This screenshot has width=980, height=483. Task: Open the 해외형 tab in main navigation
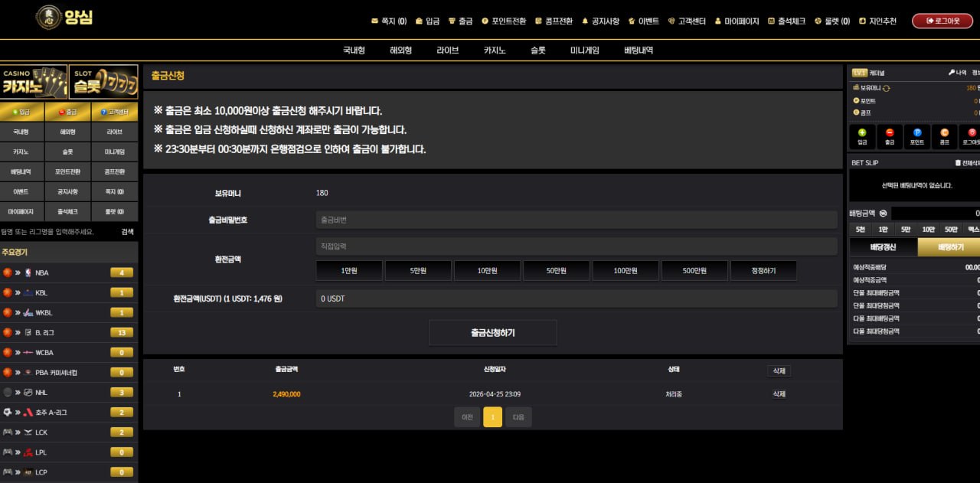tap(400, 51)
